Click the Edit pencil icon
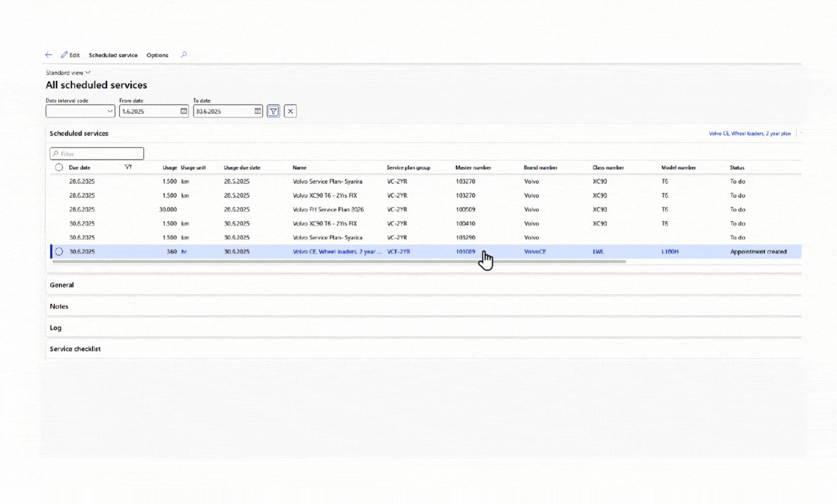Image resolution: width=837 pixels, height=504 pixels. tap(65, 55)
